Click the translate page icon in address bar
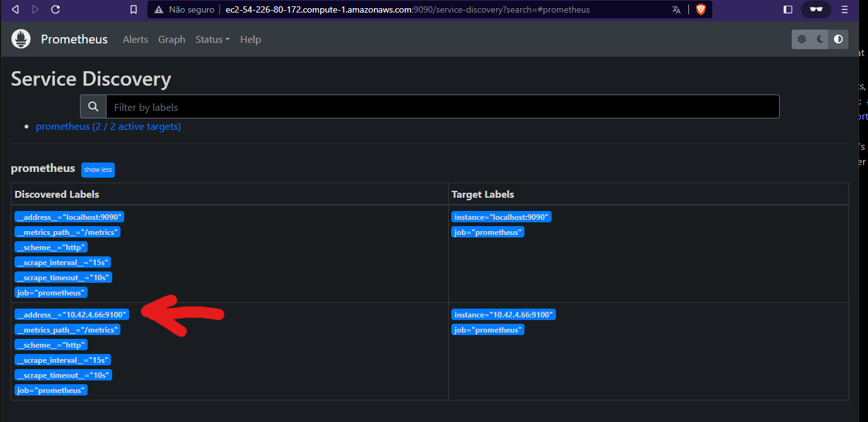Screen dimensions: 868x422 (x=676, y=9)
